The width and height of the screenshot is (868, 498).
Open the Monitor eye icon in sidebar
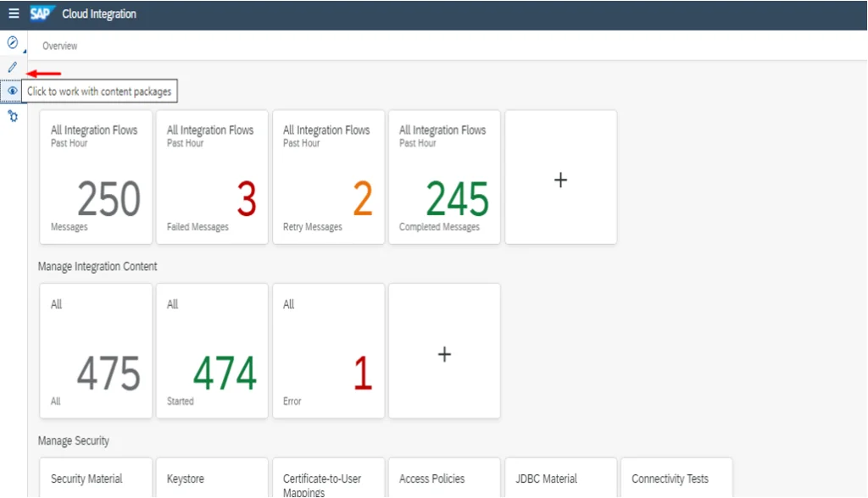point(13,91)
